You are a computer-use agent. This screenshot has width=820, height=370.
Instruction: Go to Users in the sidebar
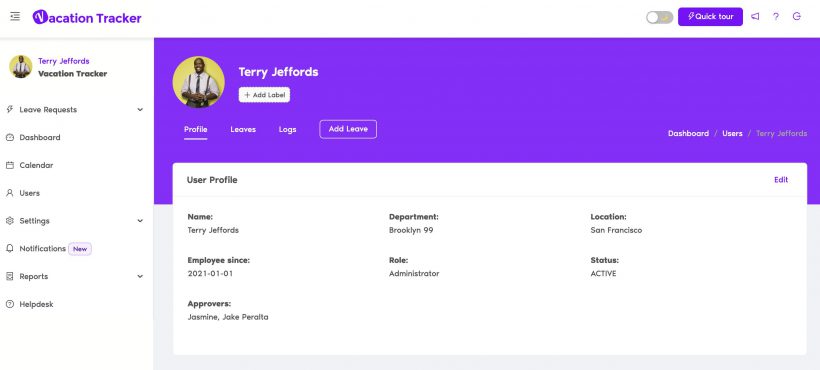29,193
